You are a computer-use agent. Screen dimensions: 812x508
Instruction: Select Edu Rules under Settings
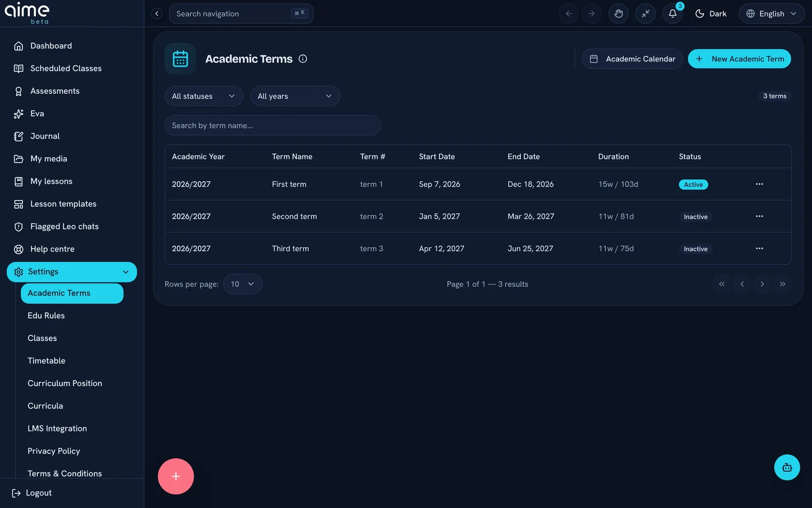[x=72, y=315]
